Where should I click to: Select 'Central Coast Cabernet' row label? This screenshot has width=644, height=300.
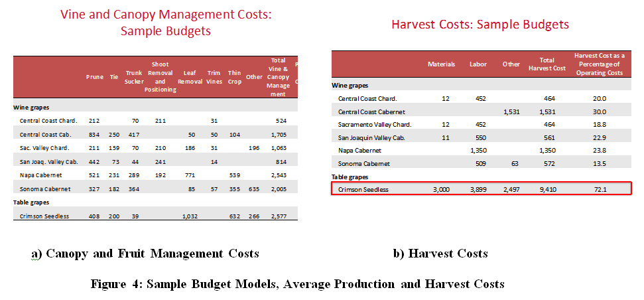point(371,112)
